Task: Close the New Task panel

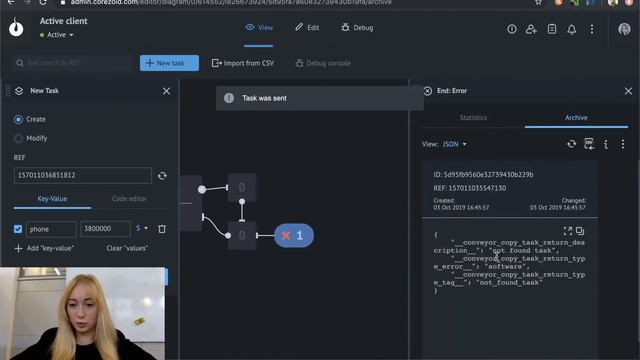Action: [x=166, y=91]
